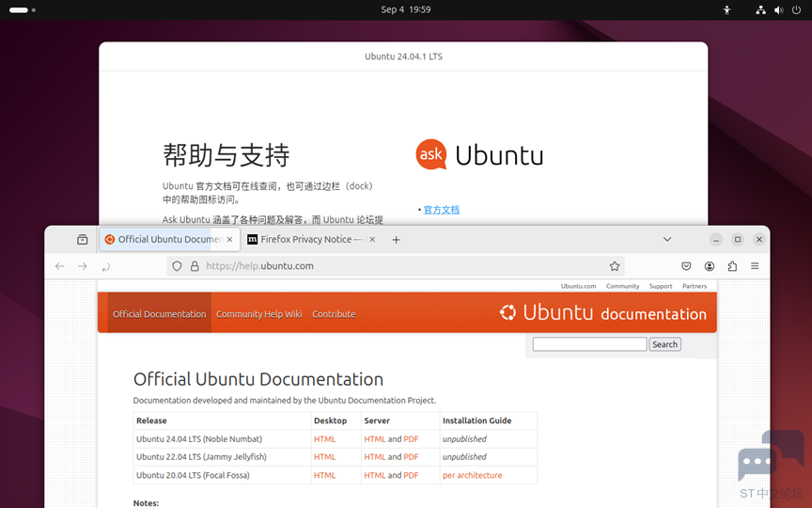Click the ask Ubuntu logo in background window
Image resolution: width=812 pixels, height=508 pixels.
pos(479,154)
